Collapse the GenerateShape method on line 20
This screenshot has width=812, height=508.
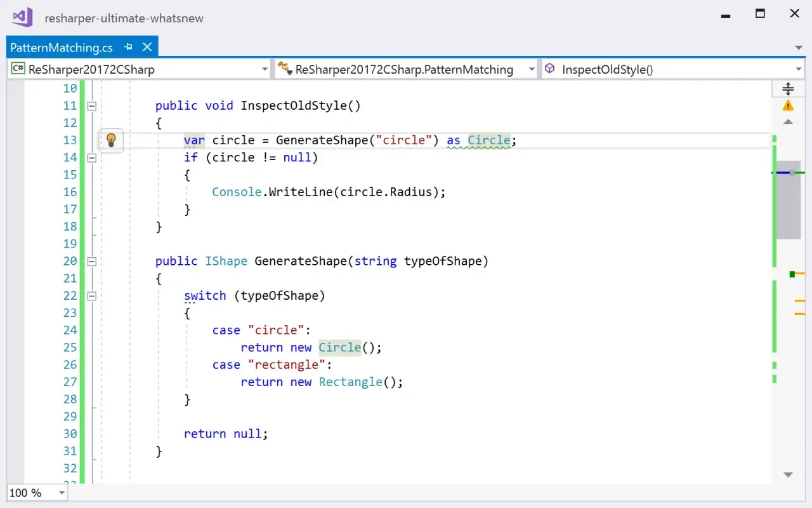point(91,261)
